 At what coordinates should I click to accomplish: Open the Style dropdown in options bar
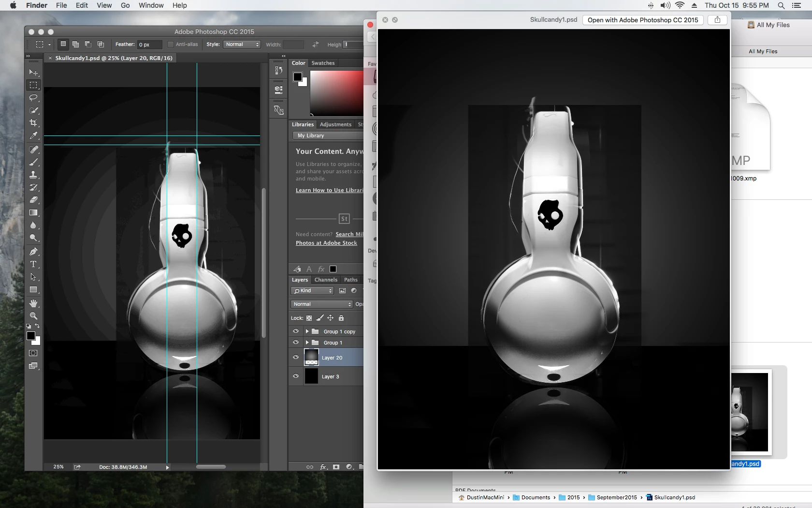pyautogui.click(x=242, y=45)
